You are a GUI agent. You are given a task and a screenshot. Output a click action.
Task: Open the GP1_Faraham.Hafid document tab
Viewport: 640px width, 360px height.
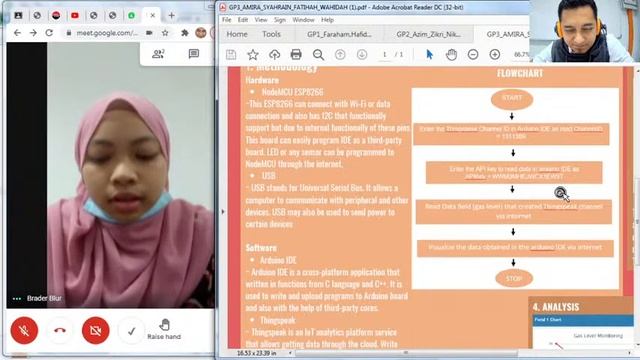tap(339, 34)
